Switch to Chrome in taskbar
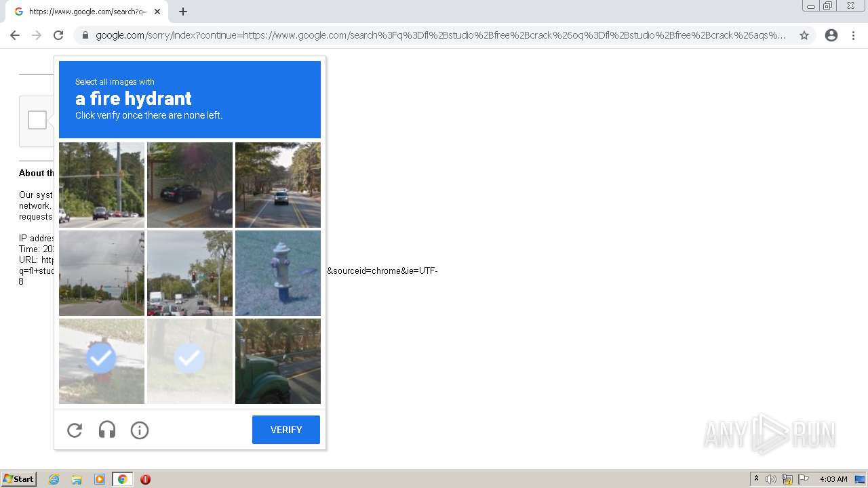The height and width of the screenshot is (488, 868). pyautogui.click(x=122, y=479)
